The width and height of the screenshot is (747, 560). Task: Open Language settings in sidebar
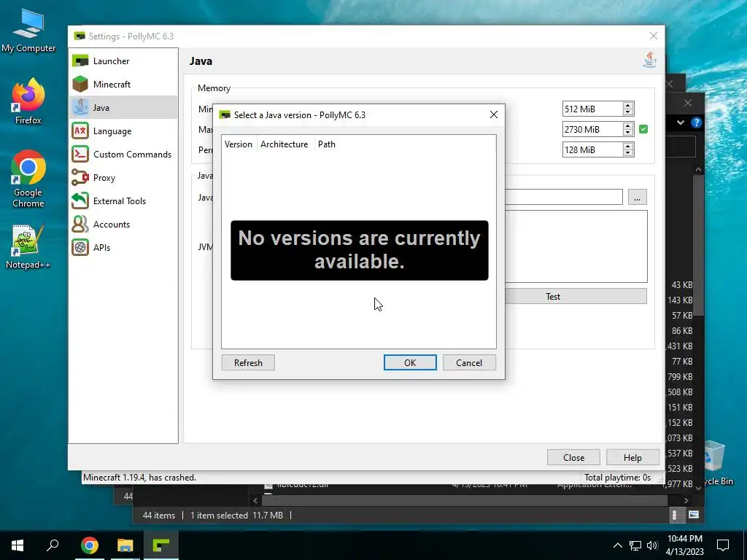pos(123,131)
